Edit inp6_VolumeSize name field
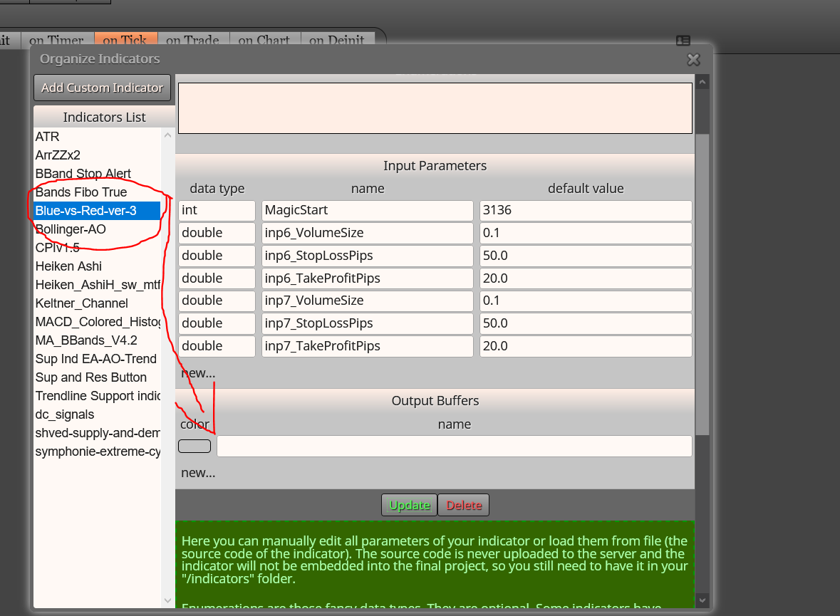 pyautogui.click(x=368, y=233)
